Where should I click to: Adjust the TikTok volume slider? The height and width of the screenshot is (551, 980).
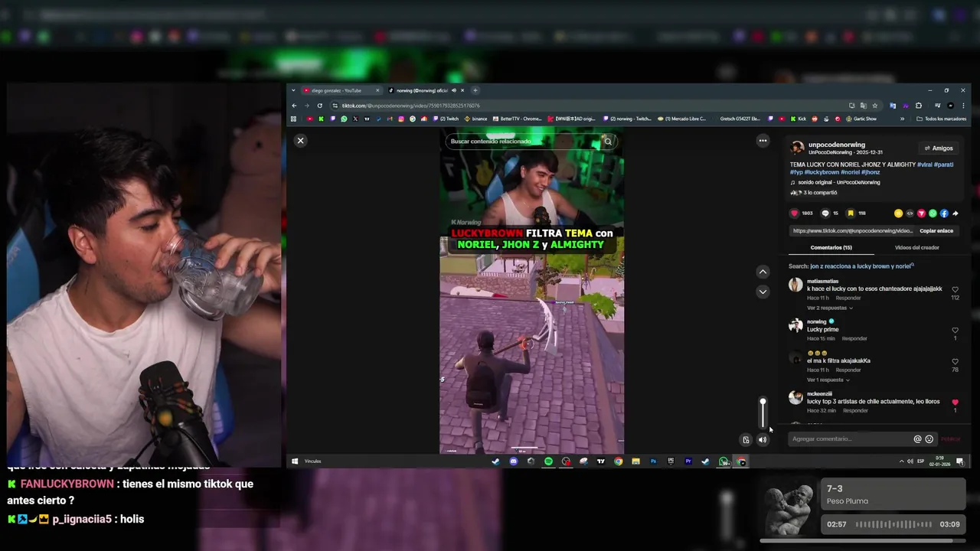click(763, 414)
